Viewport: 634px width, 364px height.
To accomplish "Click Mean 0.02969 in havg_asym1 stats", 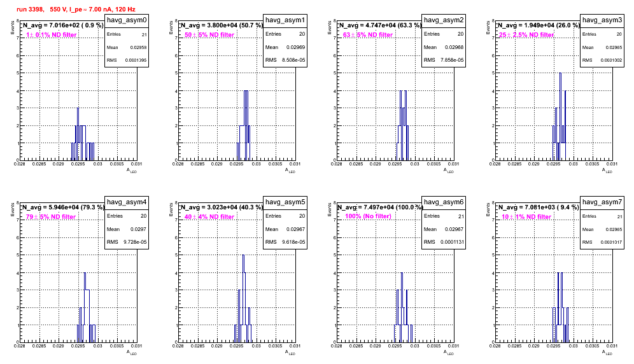I will click(285, 47).
